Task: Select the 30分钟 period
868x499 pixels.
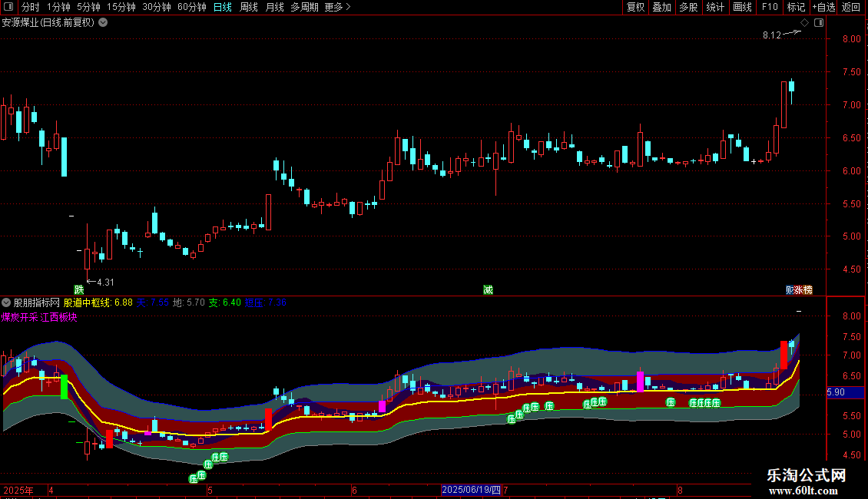Action: click(157, 7)
